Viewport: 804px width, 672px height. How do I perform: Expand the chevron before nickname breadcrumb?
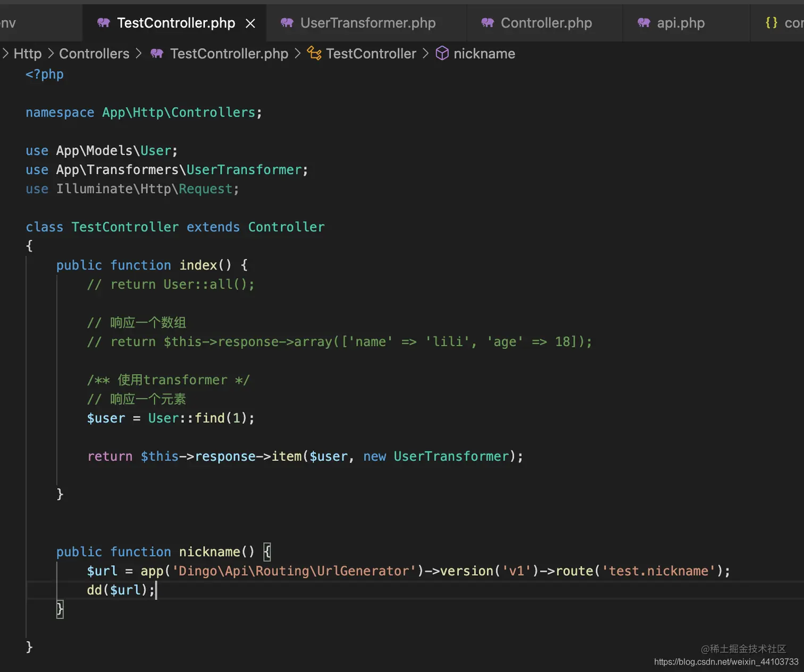click(x=426, y=54)
